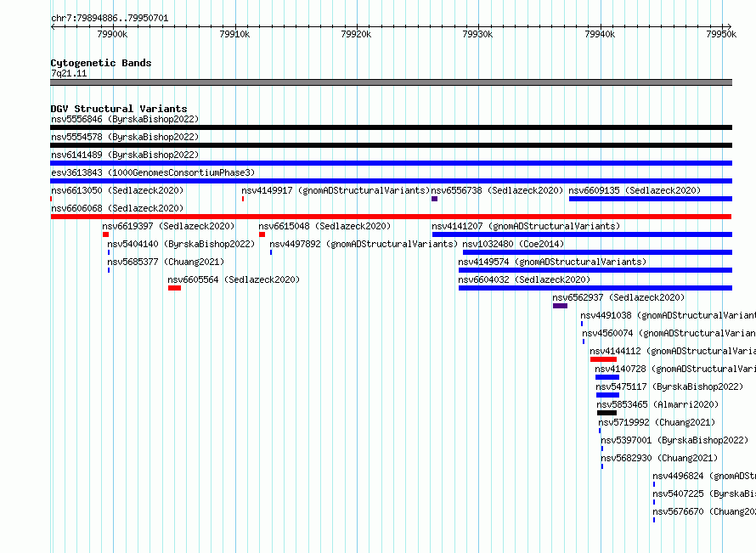Screen dimensions: 756x553
Task: Click the nsv6615048 red variant marker
Action: coord(262,234)
